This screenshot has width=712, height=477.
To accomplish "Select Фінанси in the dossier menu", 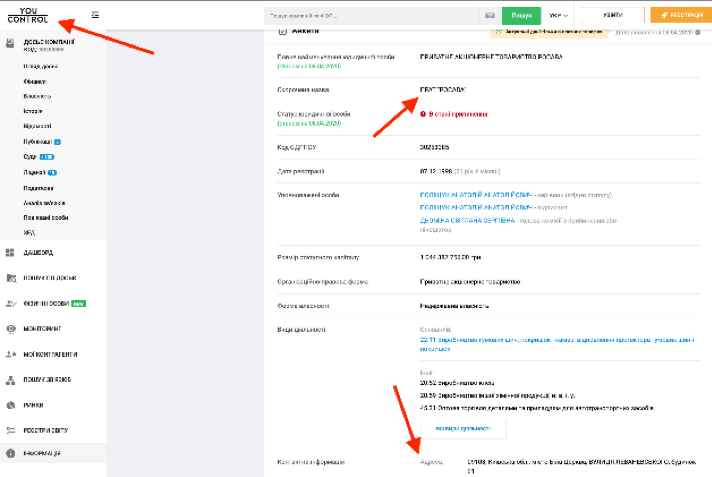I will (35, 81).
